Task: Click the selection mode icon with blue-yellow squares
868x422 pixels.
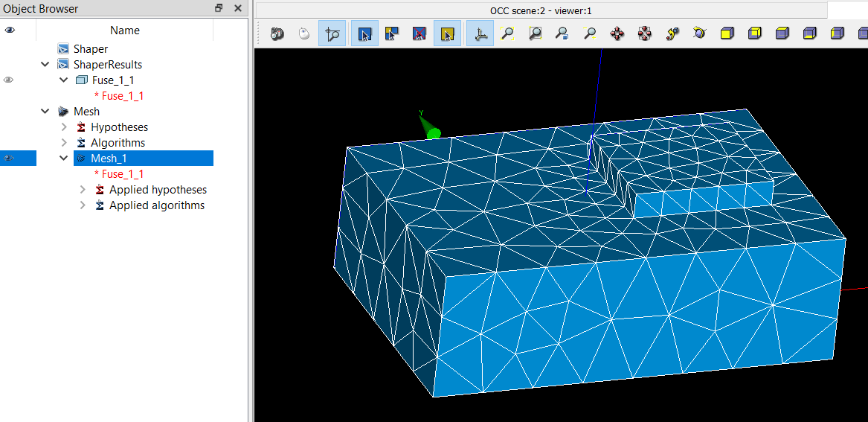Action: pos(392,33)
